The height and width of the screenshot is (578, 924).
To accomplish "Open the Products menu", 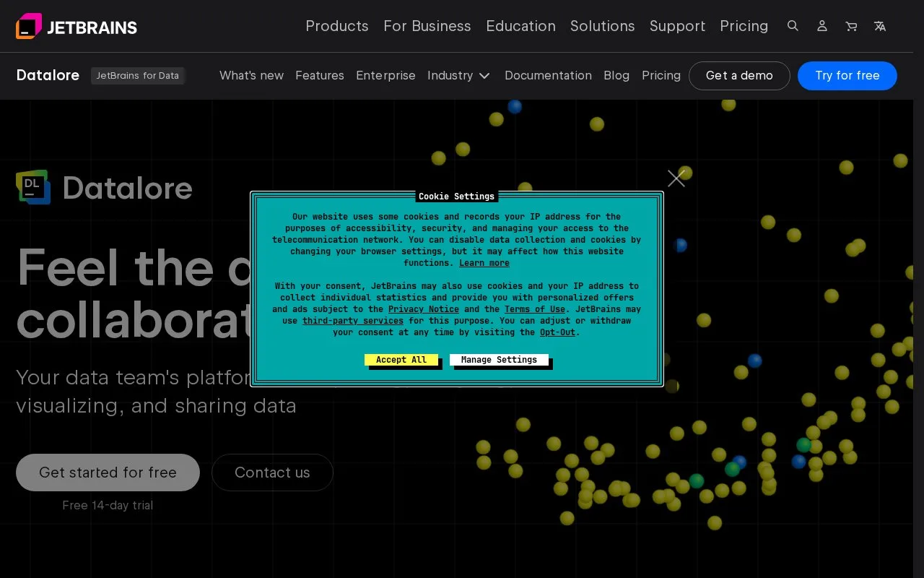I will (x=337, y=26).
